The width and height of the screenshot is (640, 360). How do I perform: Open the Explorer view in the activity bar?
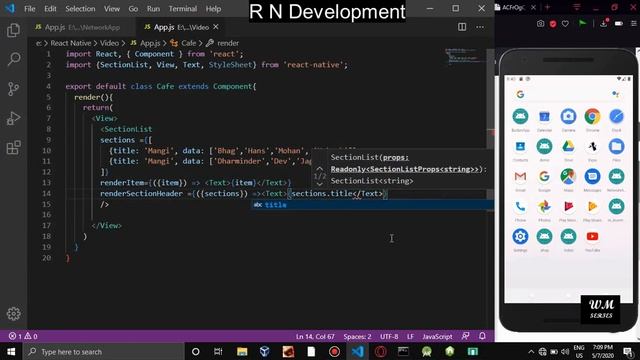pyautogui.click(x=13, y=30)
